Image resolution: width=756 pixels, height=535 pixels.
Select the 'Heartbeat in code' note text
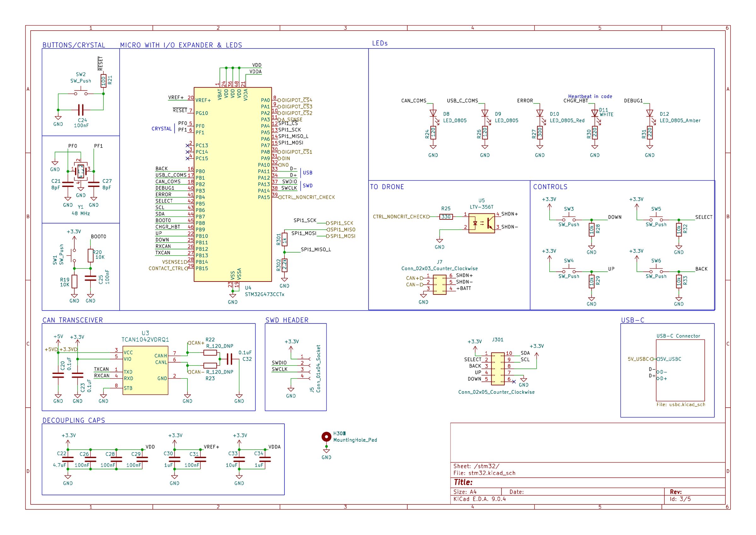coord(590,96)
